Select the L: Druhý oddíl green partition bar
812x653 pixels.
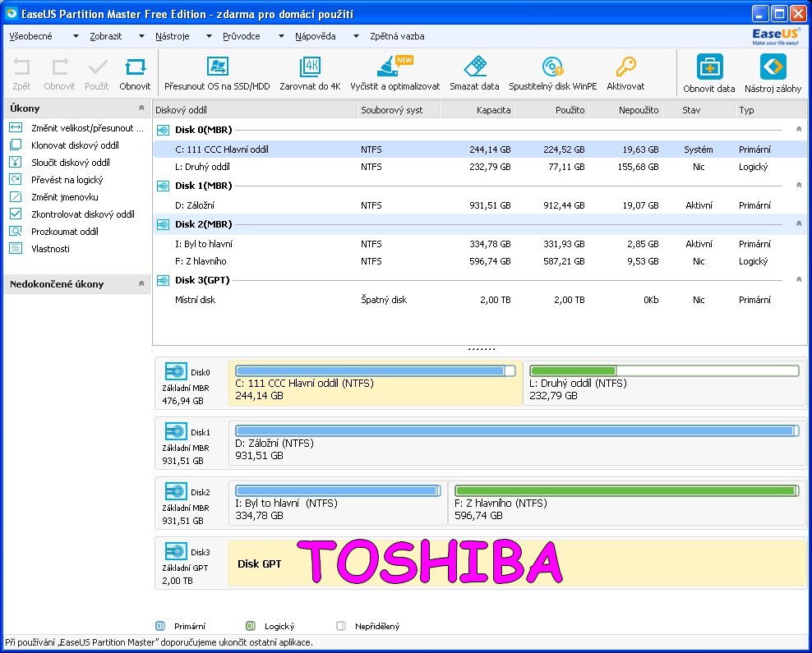(663, 371)
